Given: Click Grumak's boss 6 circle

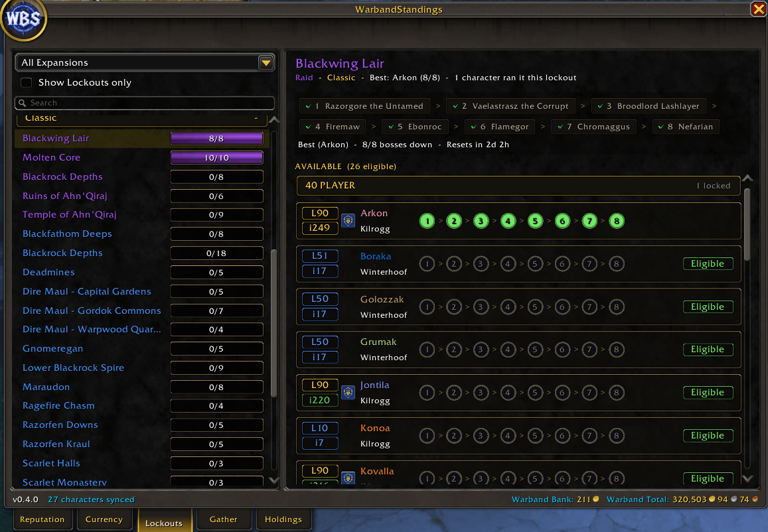Looking at the screenshot, I should tap(562, 350).
